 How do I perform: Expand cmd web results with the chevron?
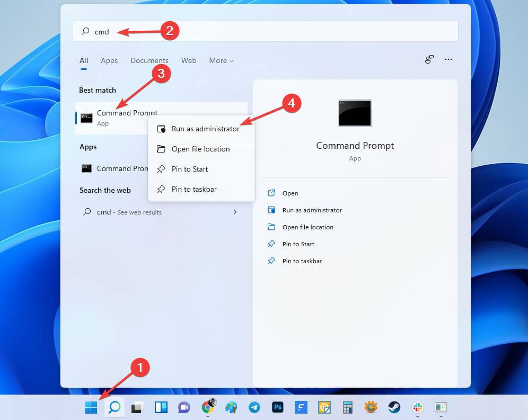point(235,211)
